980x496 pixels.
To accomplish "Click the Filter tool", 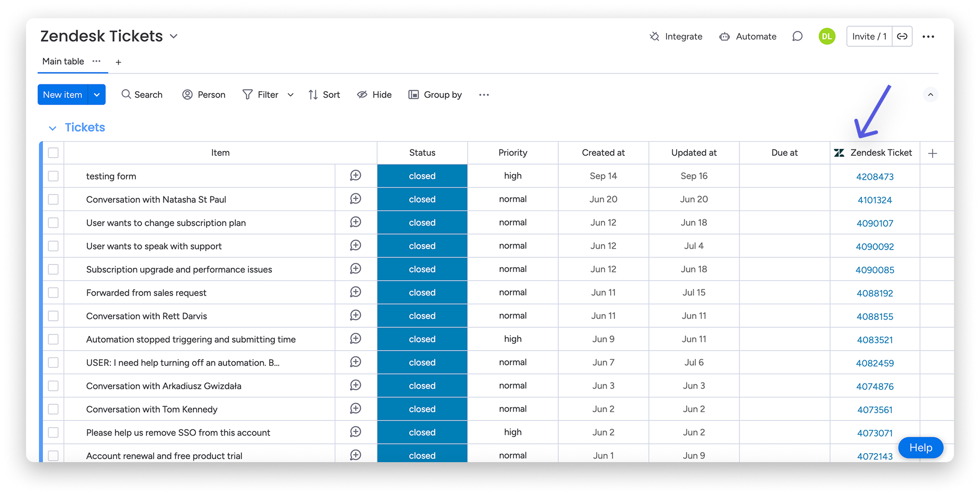I will point(261,95).
